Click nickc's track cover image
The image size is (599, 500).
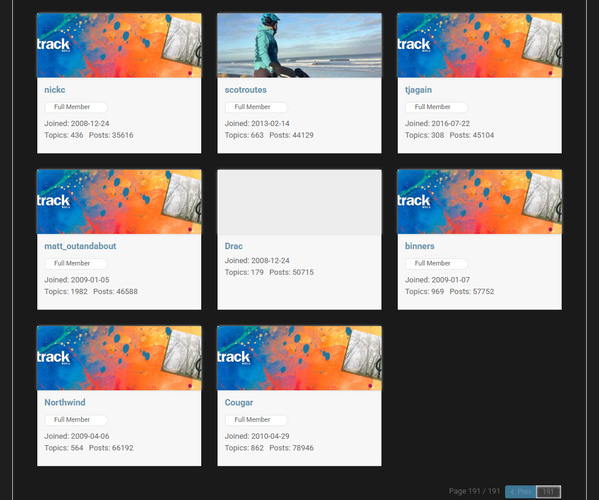119,45
